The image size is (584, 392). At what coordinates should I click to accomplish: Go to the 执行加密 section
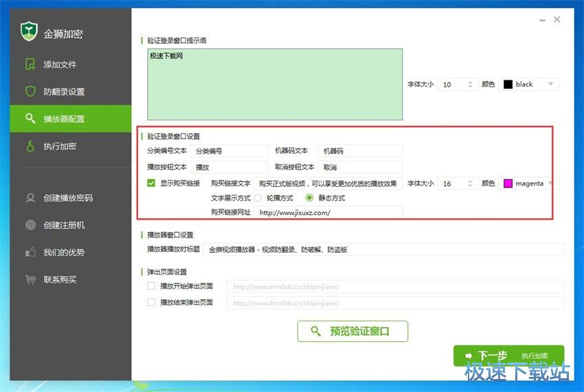pos(70,146)
